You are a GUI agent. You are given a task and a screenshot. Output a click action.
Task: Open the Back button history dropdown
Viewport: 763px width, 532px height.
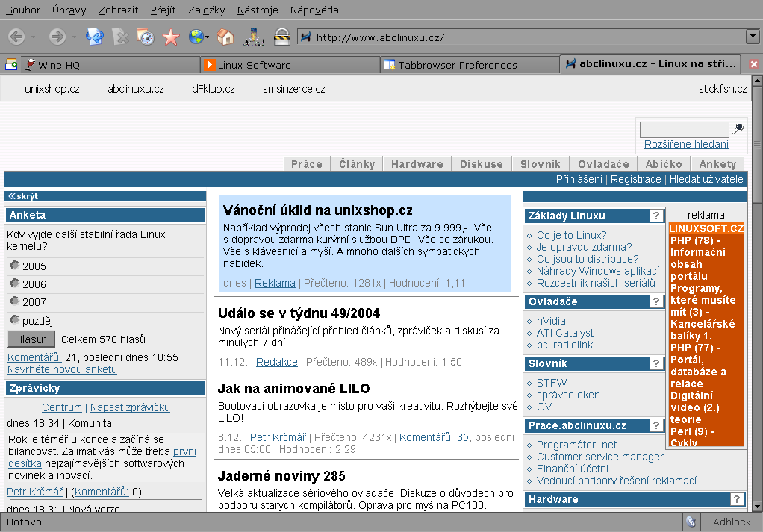(x=33, y=37)
